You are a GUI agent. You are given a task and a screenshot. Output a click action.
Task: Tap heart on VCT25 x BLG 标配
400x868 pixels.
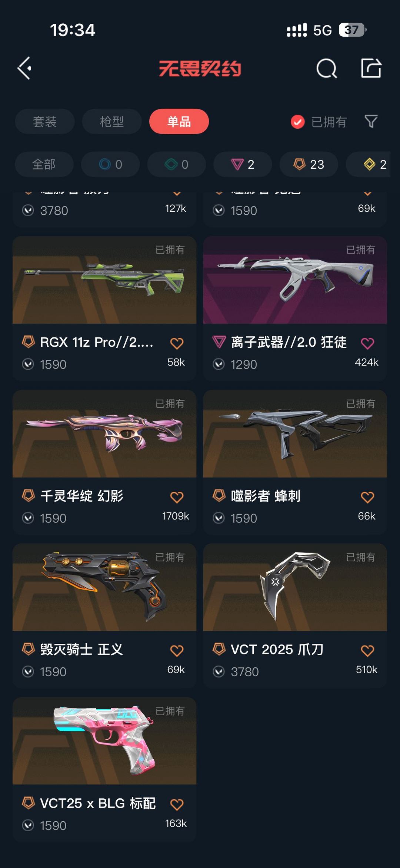coord(177,805)
